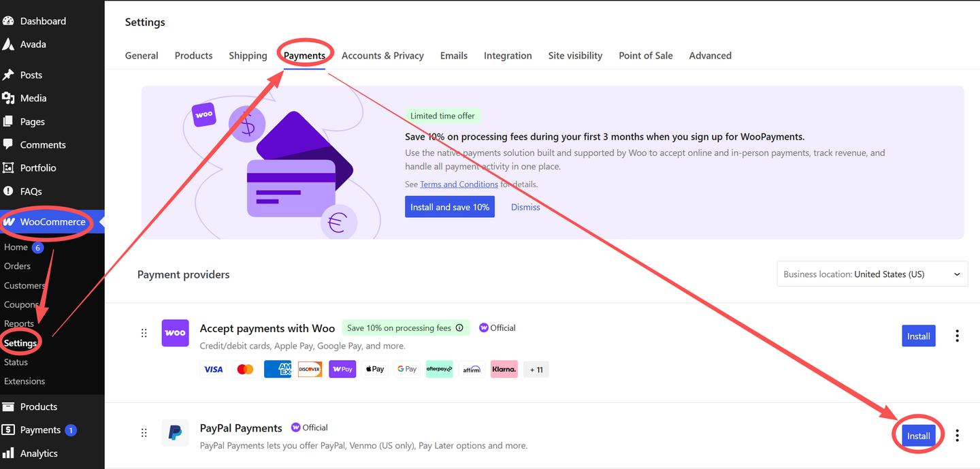Grab the drag handle for PayPal Payments
Viewport: 980px width, 469px height.
144,433
